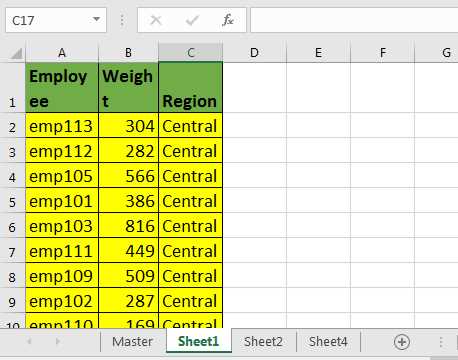Click the formula bar resize dots handle
458x360 pixels.
[x=122, y=20]
